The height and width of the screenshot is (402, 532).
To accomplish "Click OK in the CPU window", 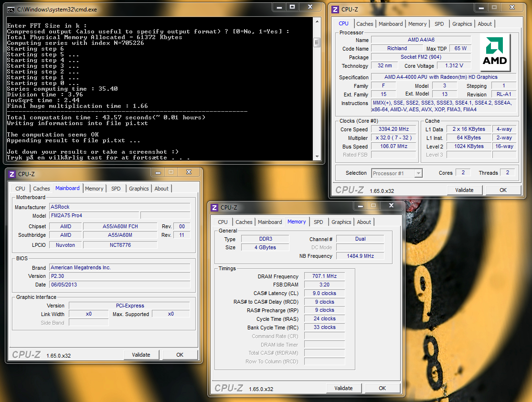I will pyautogui.click(x=503, y=190).
